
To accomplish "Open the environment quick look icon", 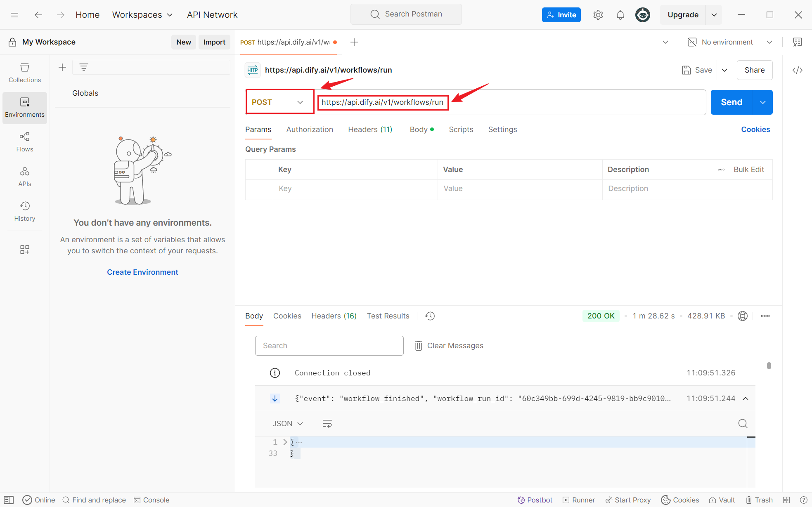I will (798, 42).
